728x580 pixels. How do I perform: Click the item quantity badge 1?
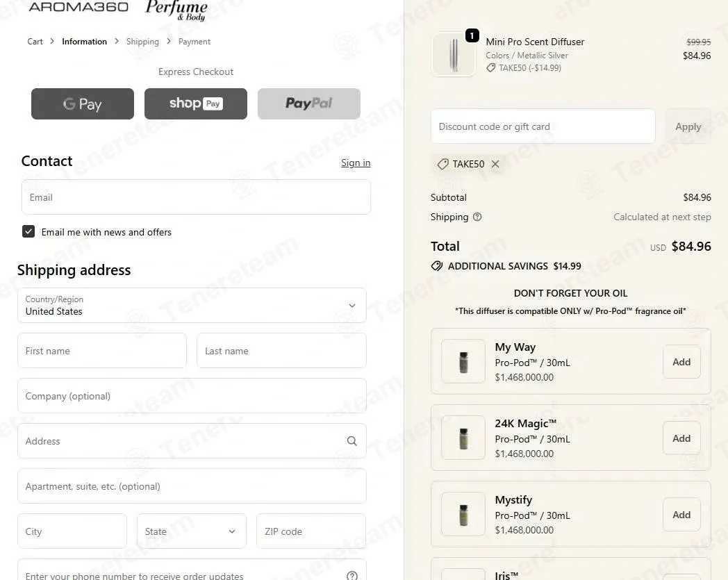[x=472, y=35]
